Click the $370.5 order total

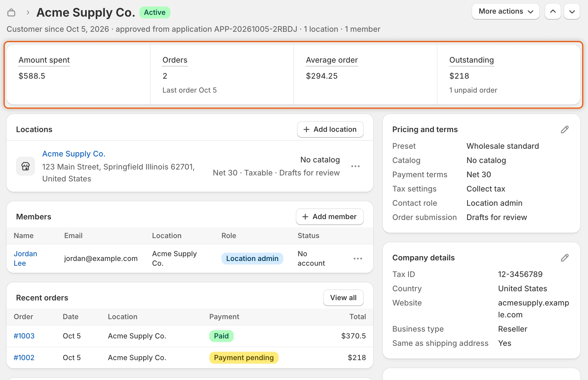pyautogui.click(x=353, y=336)
